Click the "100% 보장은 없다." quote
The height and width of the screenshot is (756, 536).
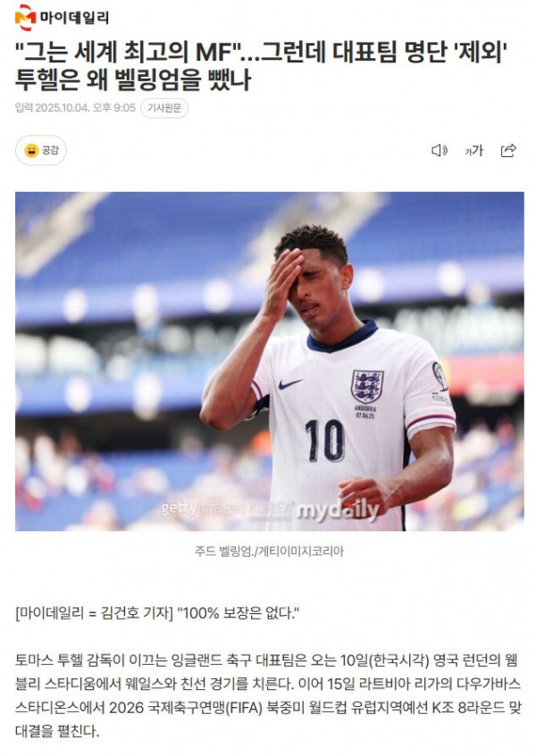pos(239,613)
